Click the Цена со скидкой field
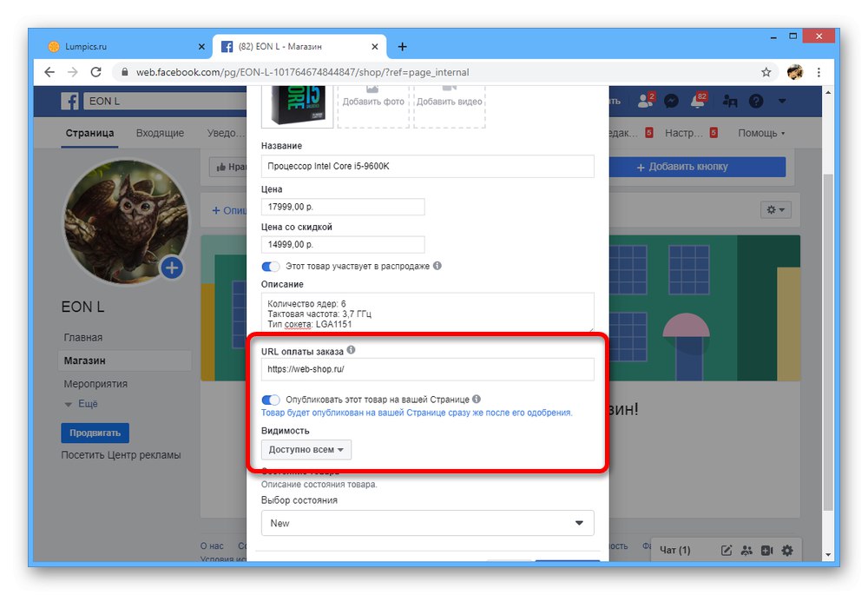 343,244
